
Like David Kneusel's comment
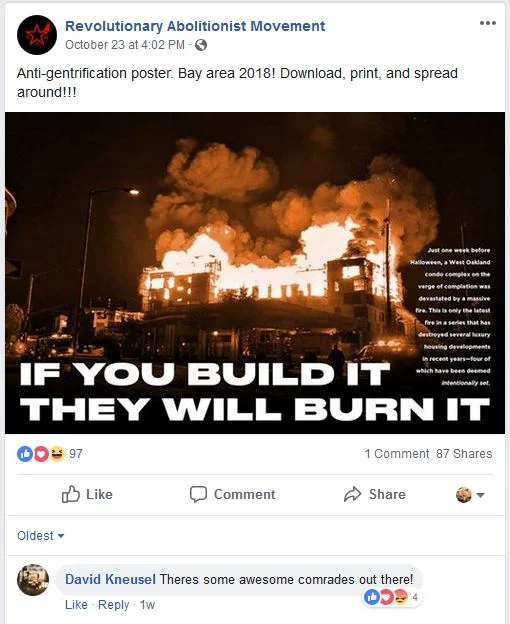[76, 604]
